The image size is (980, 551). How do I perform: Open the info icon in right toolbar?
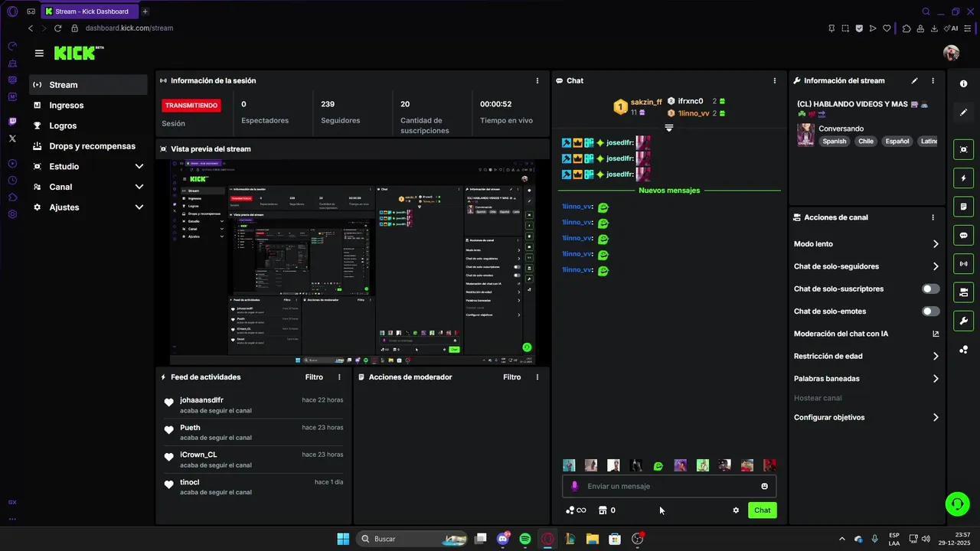coord(963,83)
